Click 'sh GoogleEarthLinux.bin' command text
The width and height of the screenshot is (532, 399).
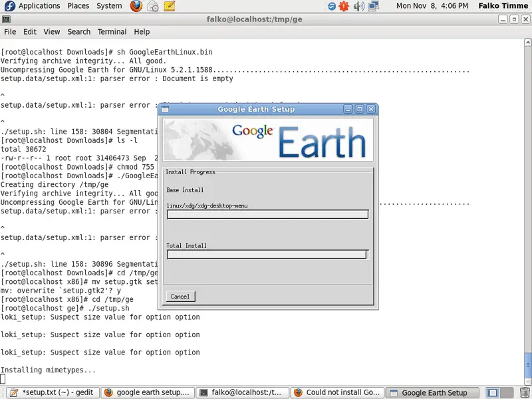point(164,53)
